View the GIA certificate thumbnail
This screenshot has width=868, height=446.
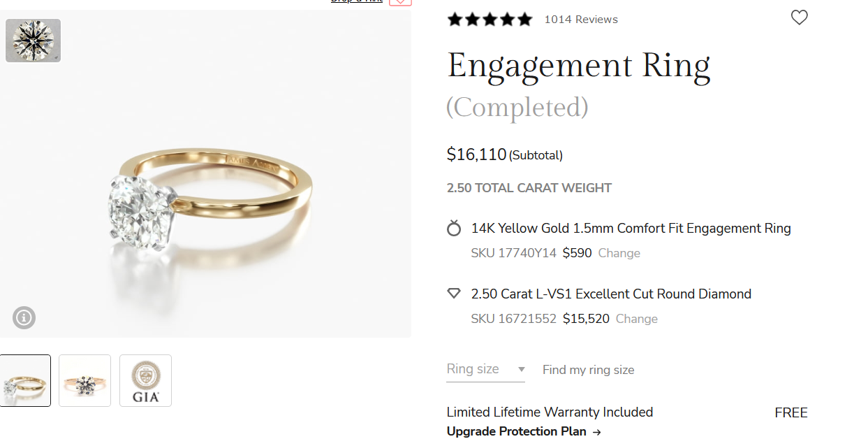(x=145, y=380)
